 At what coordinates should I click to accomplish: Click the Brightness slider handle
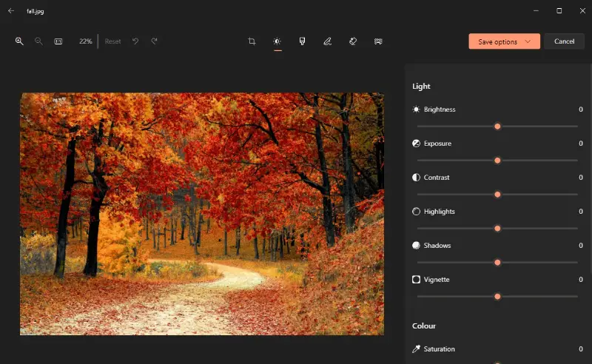point(497,127)
